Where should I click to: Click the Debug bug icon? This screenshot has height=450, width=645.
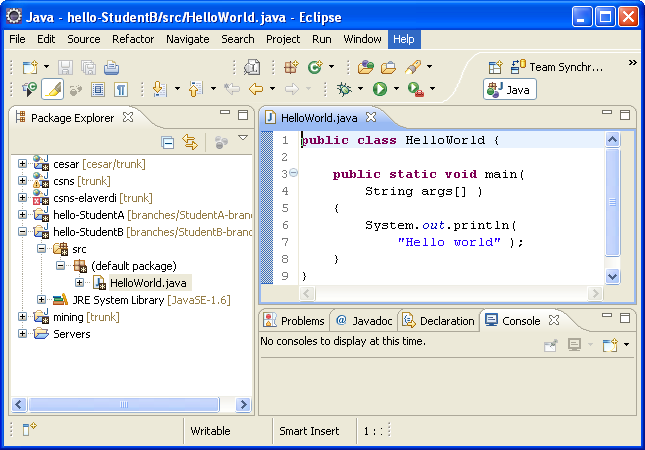[345, 89]
